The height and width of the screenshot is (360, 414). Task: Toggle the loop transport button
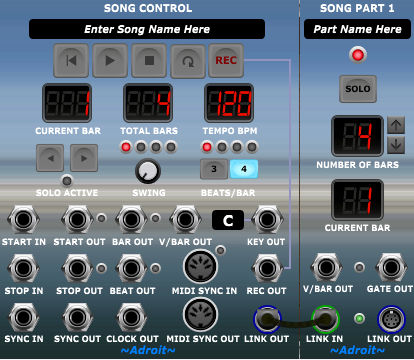pyautogui.click(x=188, y=61)
